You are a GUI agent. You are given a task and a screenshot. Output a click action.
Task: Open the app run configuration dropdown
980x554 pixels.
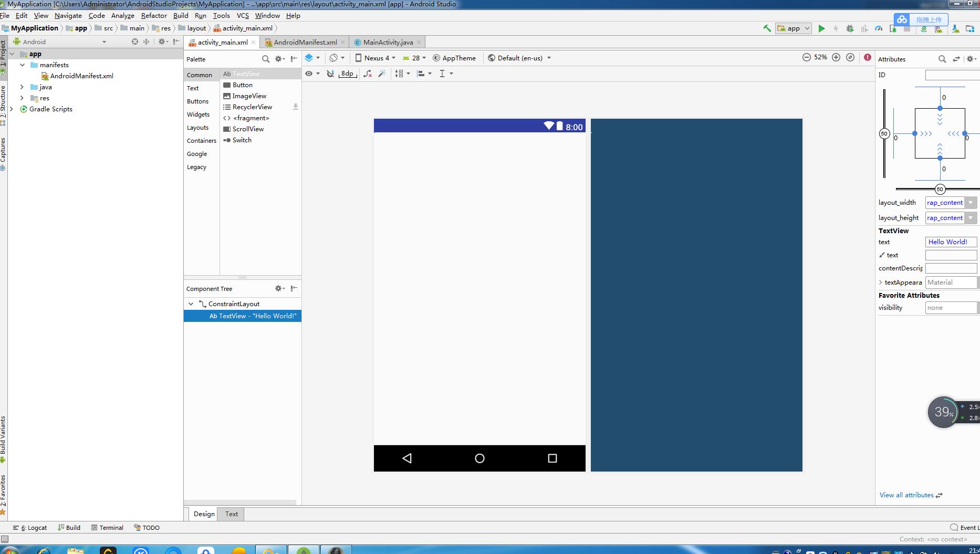coord(794,28)
